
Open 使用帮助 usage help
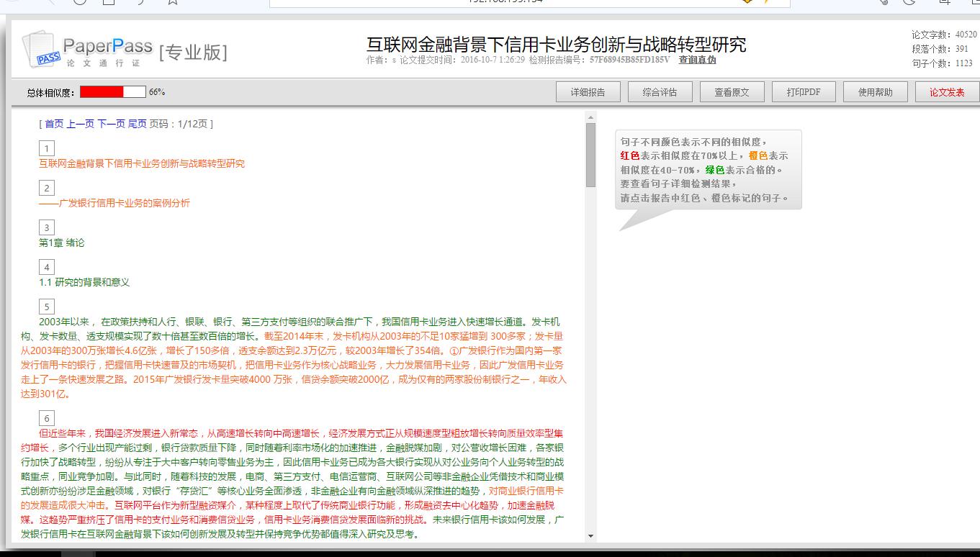pos(875,92)
